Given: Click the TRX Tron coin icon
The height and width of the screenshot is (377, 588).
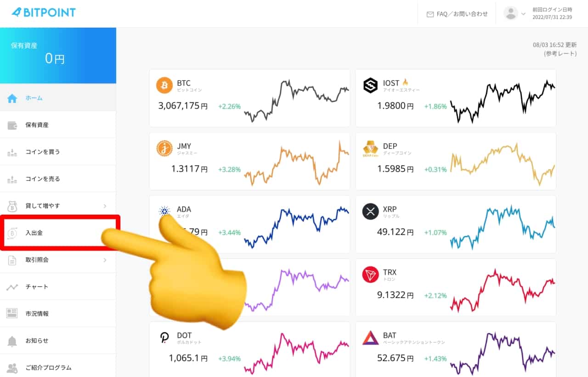Looking at the screenshot, I should point(370,274).
